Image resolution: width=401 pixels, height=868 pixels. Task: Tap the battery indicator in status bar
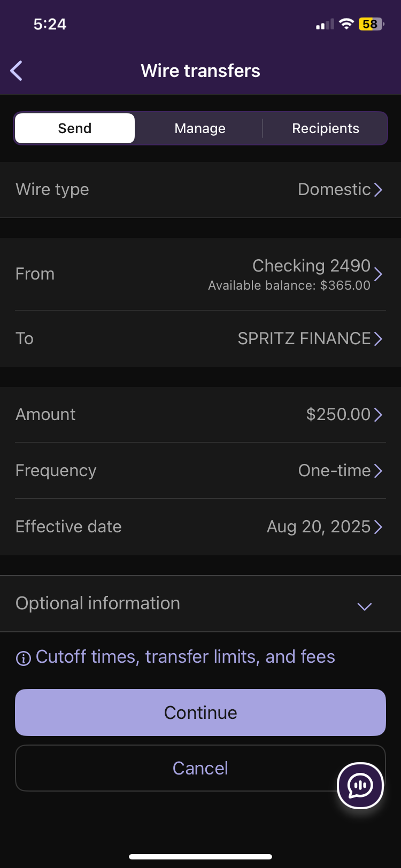click(x=371, y=24)
